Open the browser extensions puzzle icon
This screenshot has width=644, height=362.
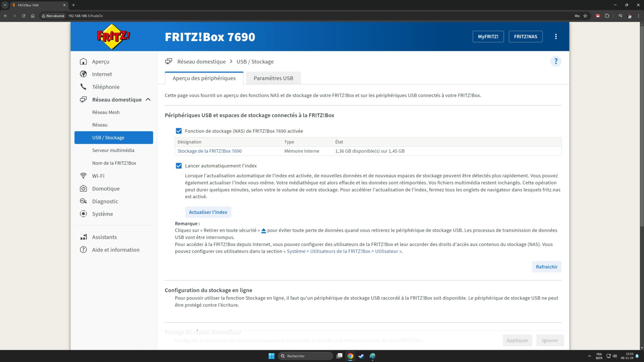pos(607,16)
